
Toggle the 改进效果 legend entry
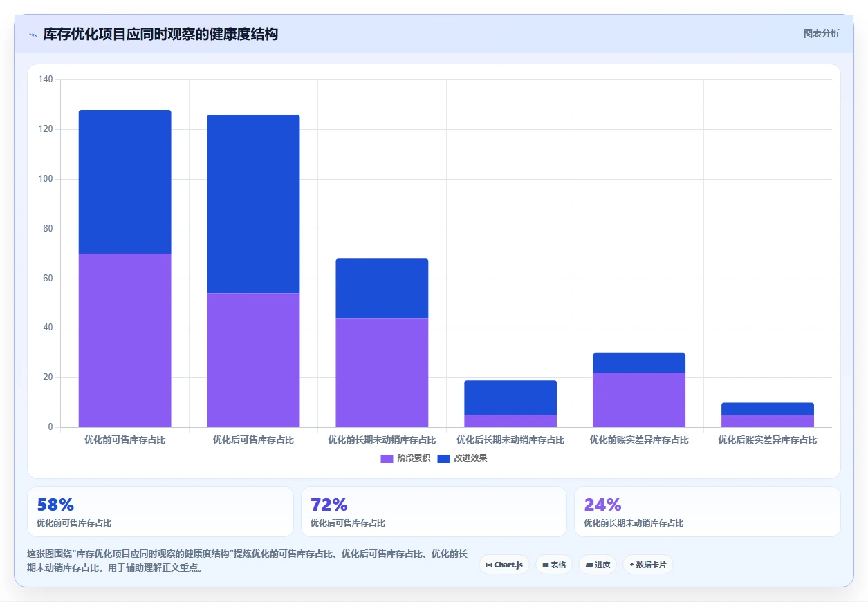point(463,458)
